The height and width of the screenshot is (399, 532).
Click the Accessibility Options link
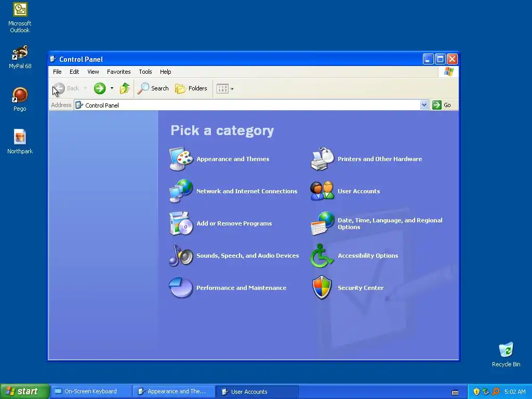point(368,256)
